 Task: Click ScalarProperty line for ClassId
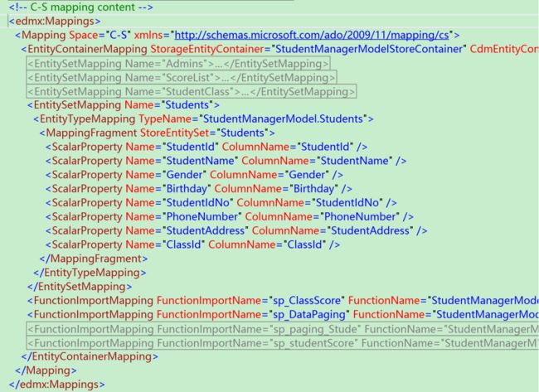[x=193, y=244]
